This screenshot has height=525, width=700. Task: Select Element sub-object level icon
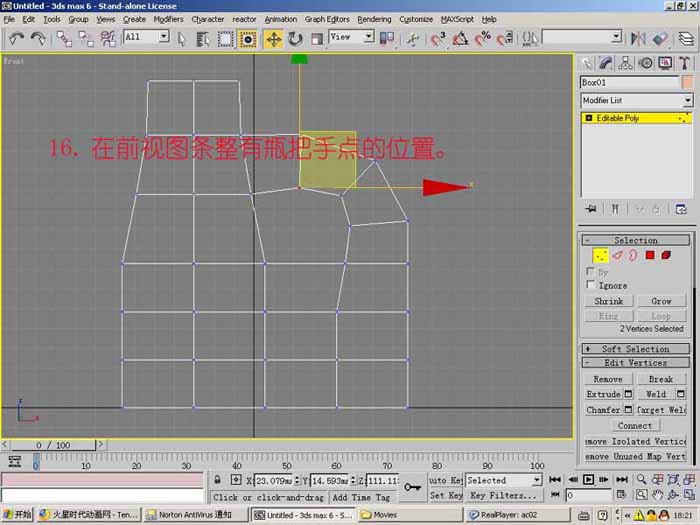click(666, 255)
